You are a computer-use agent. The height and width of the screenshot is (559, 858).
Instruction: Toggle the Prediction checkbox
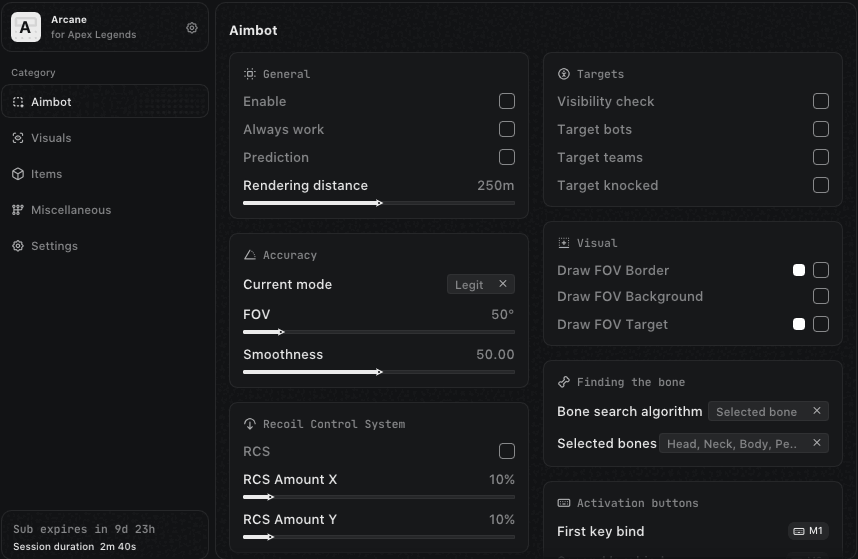(507, 157)
